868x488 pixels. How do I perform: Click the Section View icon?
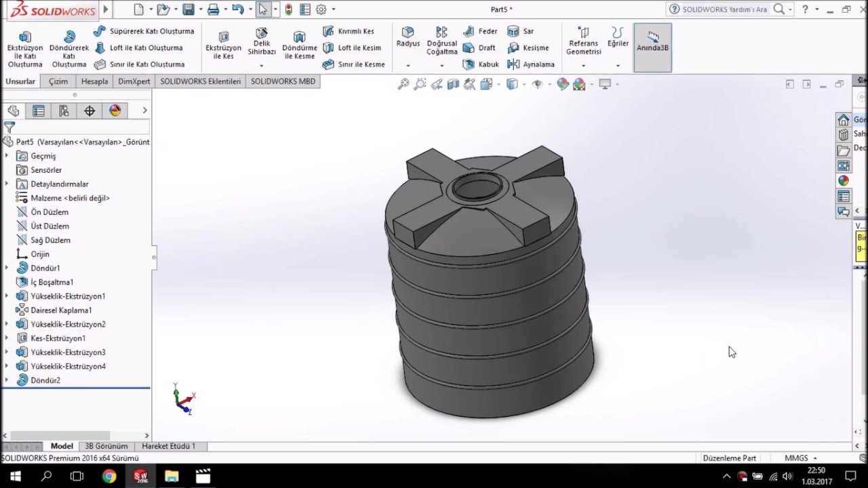(453, 84)
